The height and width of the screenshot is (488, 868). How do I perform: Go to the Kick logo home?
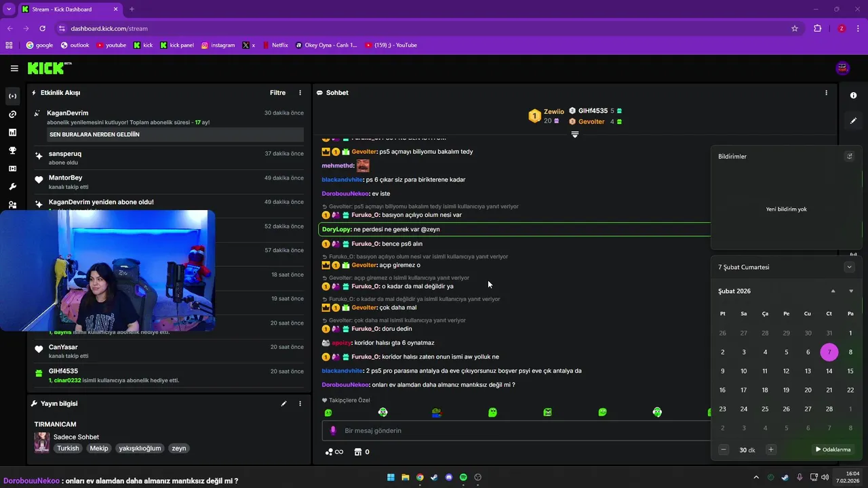tap(49, 68)
